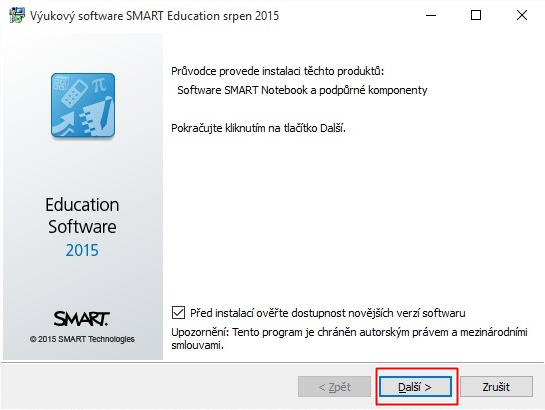Image resolution: width=545 pixels, height=410 pixels.
Task: Click 'Pokračujte kliknutím na tlačítko Další.' text
Action: [258, 128]
